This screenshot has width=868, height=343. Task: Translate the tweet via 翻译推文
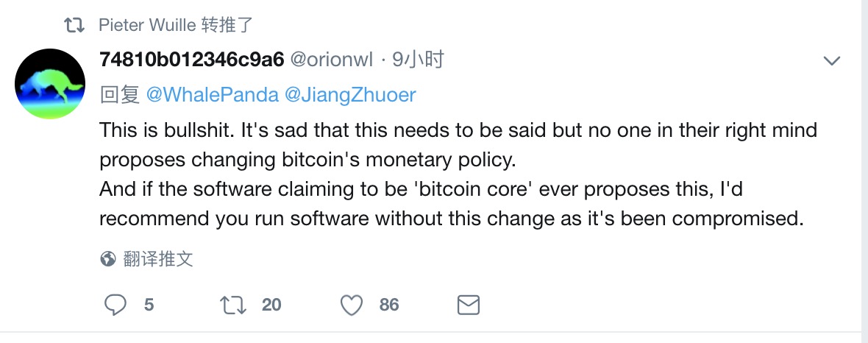pos(158,259)
